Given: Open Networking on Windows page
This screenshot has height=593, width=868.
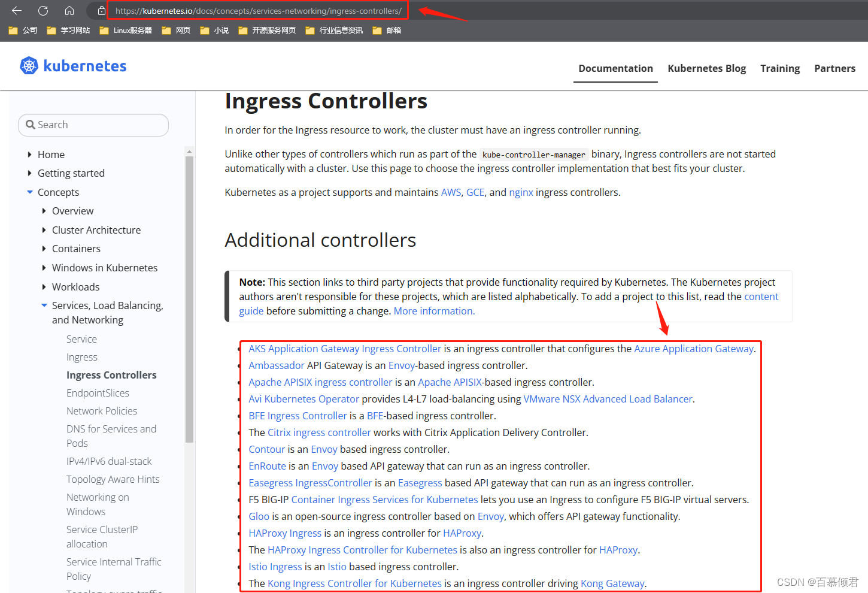Looking at the screenshot, I should pos(98,504).
